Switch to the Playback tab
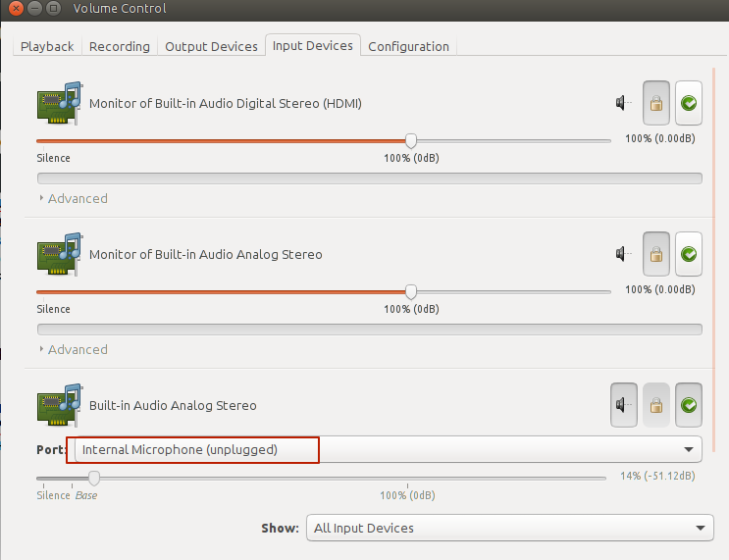 pyautogui.click(x=47, y=46)
